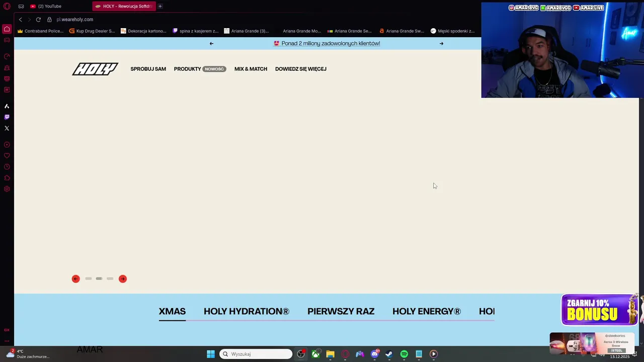Open the Windows Start menu
This screenshot has width=644, height=362.
point(211,354)
